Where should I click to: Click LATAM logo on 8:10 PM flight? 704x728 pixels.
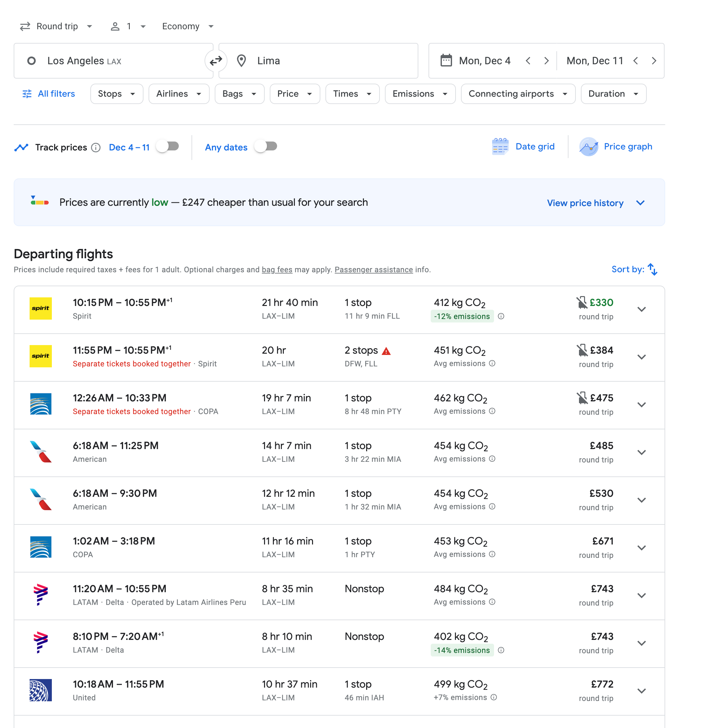tap(40, 642)
